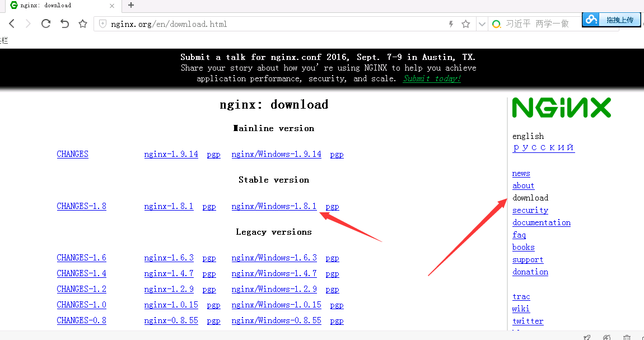The image size is (644, 340).
Task: Open the security sidebar link
Action: [530, 210]
